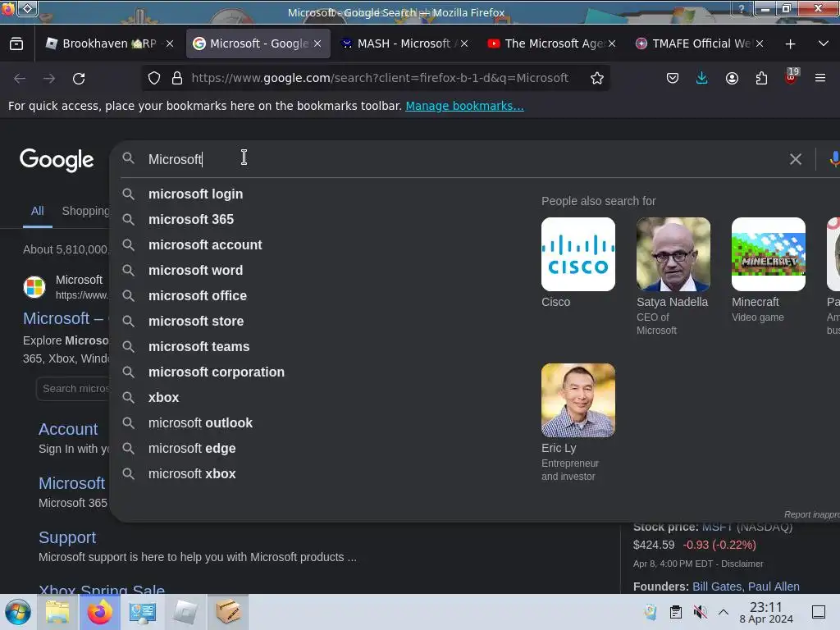840x630 pixels.
Task: Open the Paul Allen founder link
Action: (774, 587)
